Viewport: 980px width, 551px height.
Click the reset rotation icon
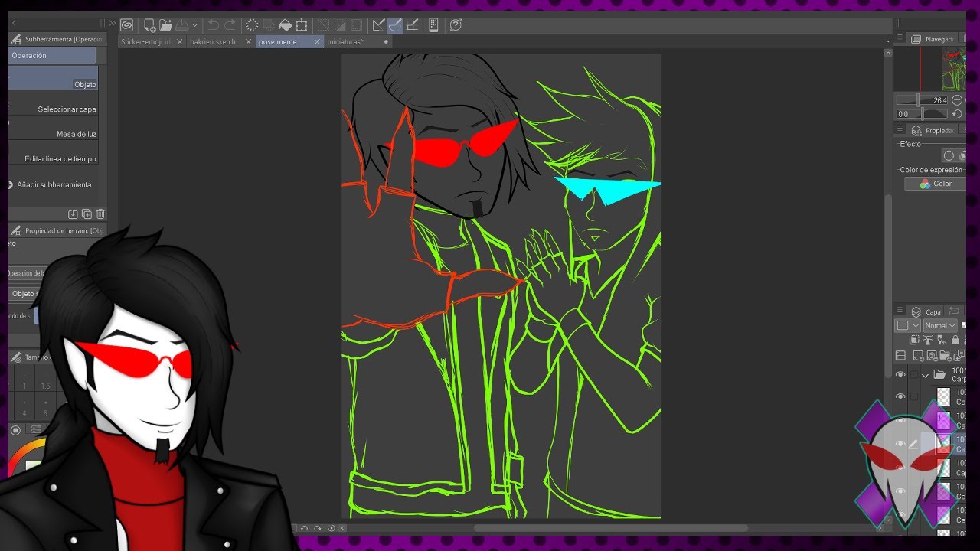(x=957, y=114)
